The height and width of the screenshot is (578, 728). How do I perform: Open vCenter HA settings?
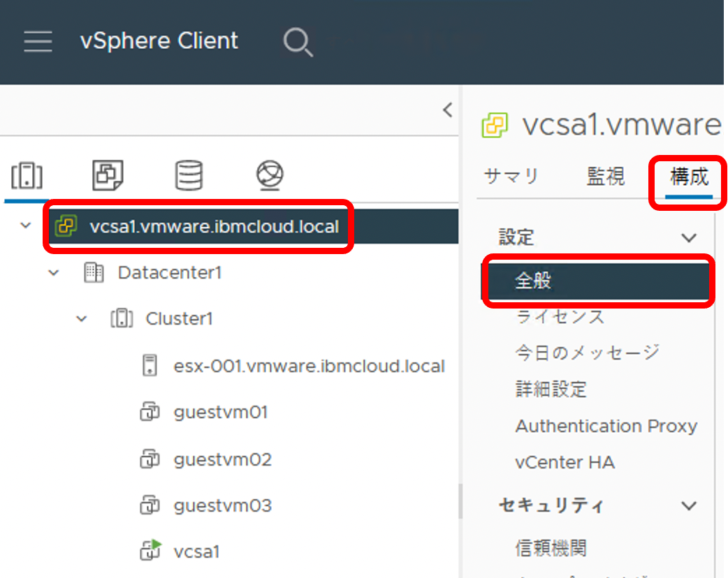(x=565, y=463)
